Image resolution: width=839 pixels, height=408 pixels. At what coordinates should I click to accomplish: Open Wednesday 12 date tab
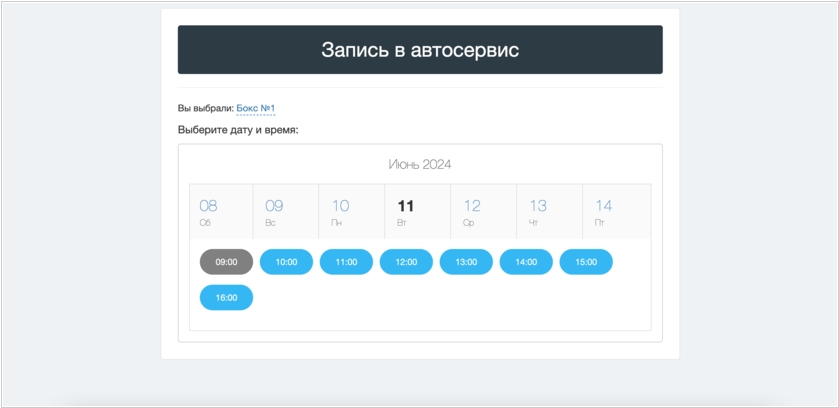point(484,212)
